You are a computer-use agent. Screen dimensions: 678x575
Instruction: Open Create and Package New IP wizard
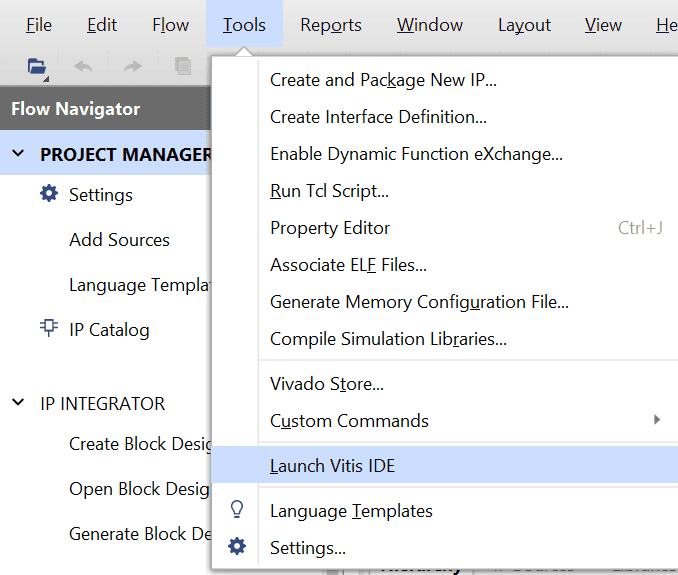pos(383,80)
